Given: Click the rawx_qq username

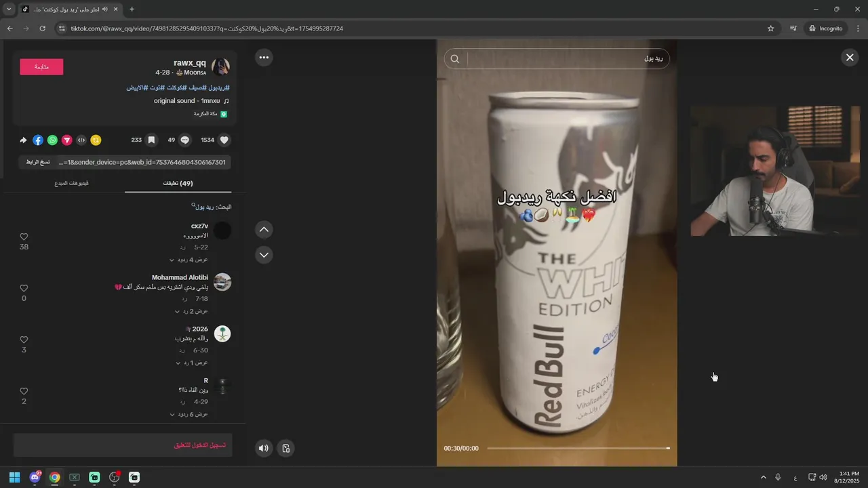Looking at the screenshot, I should [x=190, y=63].
